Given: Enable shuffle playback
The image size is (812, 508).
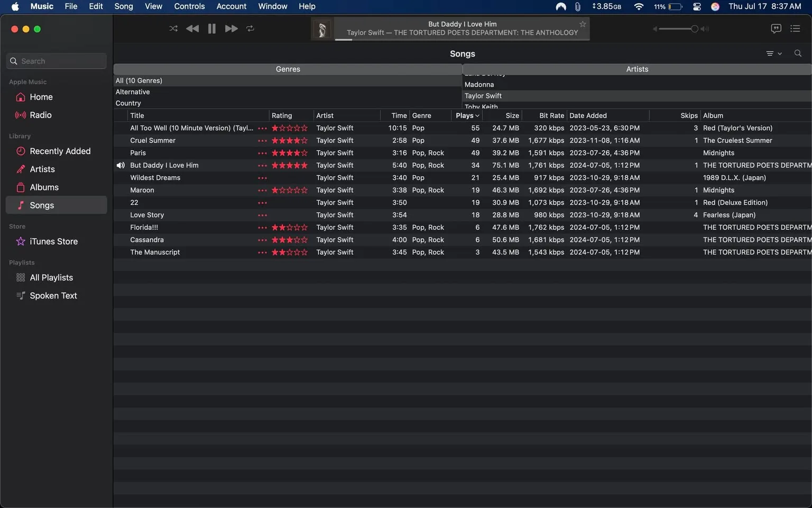Looking at the screenshot, I should [173, 29].
